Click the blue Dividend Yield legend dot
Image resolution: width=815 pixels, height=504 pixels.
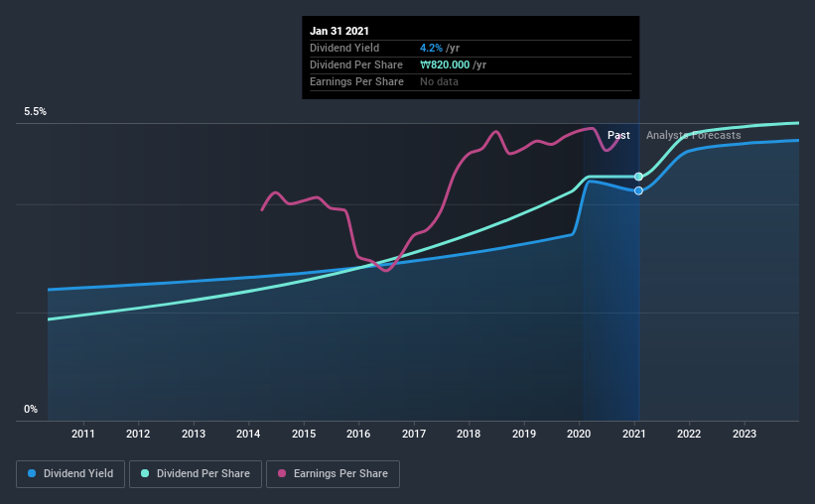pos(32,473)
